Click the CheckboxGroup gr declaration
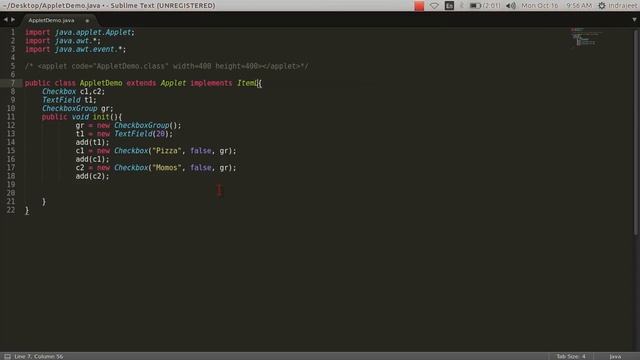 click(78, 109)
